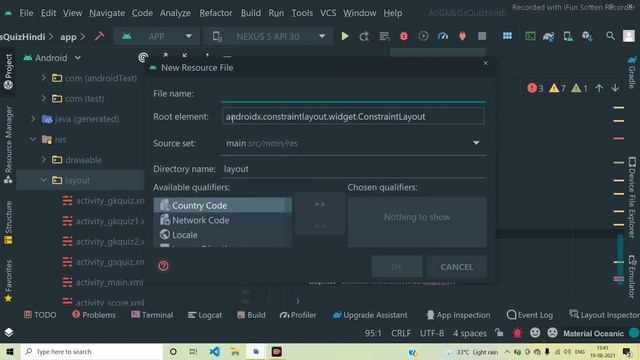Stop the running app with square icon
The image size is (640, 360).
(482, 36)
